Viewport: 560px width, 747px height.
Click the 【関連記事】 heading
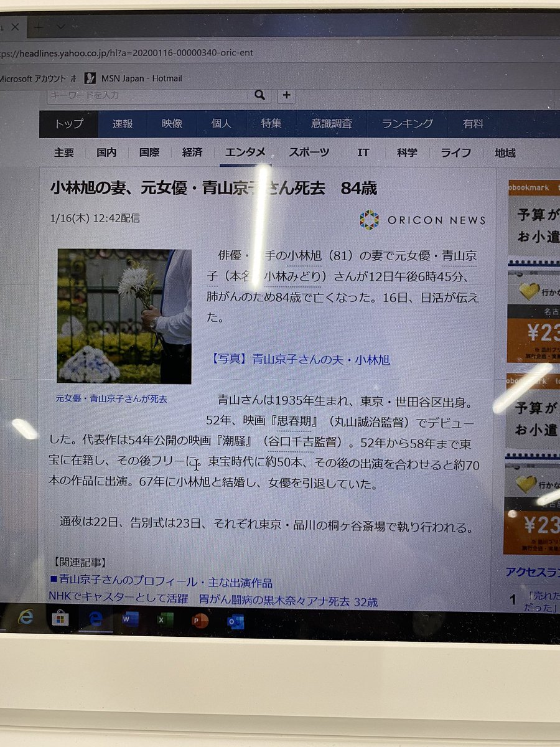pyautogui.click(x=79, y=563)
